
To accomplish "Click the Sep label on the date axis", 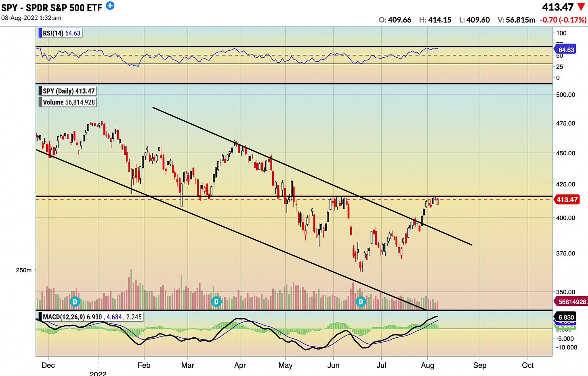I will (480, 365).
